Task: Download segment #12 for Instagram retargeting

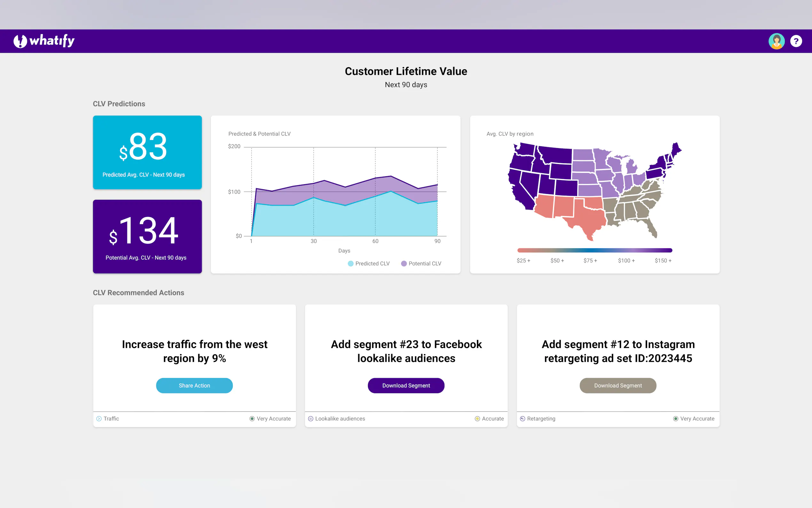Action: click(x=618, y=385)
